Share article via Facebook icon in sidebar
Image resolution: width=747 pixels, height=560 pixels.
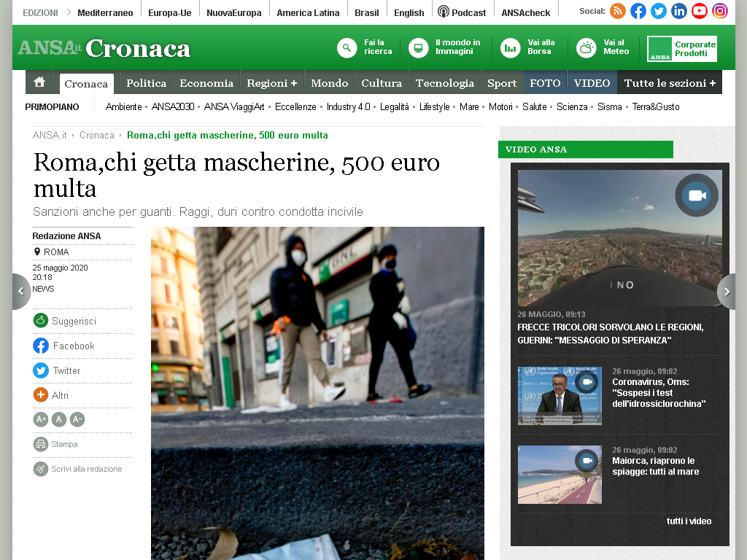coord(41,345)
